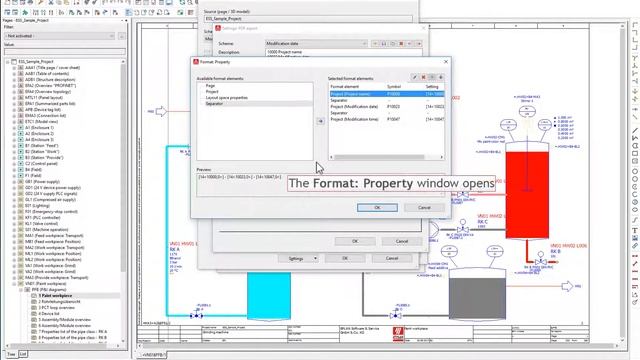Screen dimensions: 640x360
Task: Select the 2 Rohrleitungsübersicht page in tree
Action: pyautogui.click(x=59, y=302)
